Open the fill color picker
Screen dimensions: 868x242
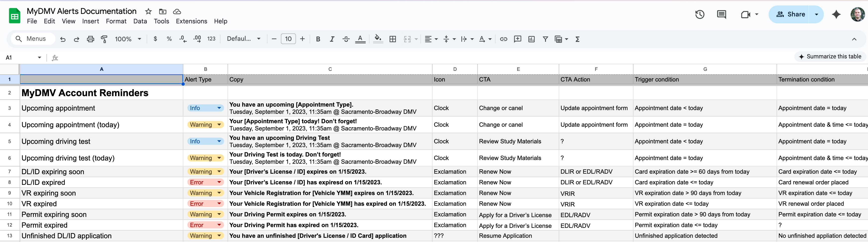tap(378, 39)
